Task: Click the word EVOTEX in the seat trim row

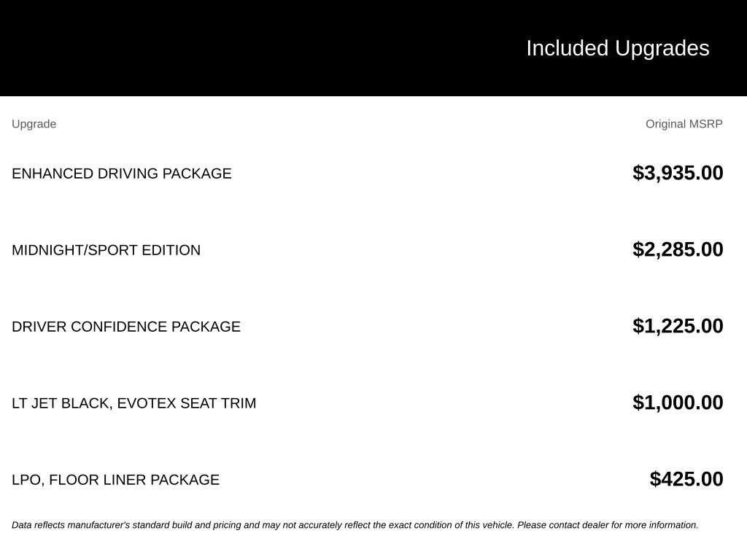Action: [147, 403]
